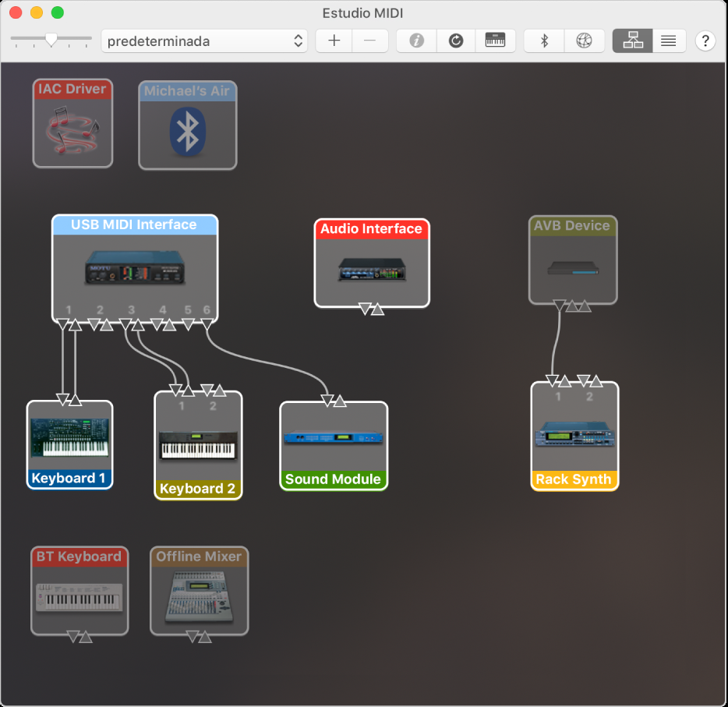Viewport: 728px width, 707px height.
Task: Switch to hierarchical view mode
Action: pos(632,41)
